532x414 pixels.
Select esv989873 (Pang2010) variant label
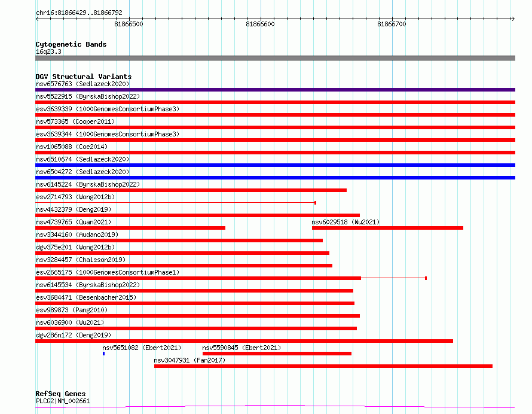[x=72, y=310]
